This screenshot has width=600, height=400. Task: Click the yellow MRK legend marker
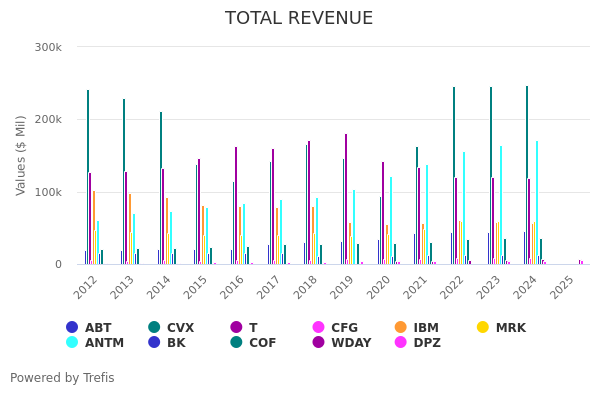483,327
